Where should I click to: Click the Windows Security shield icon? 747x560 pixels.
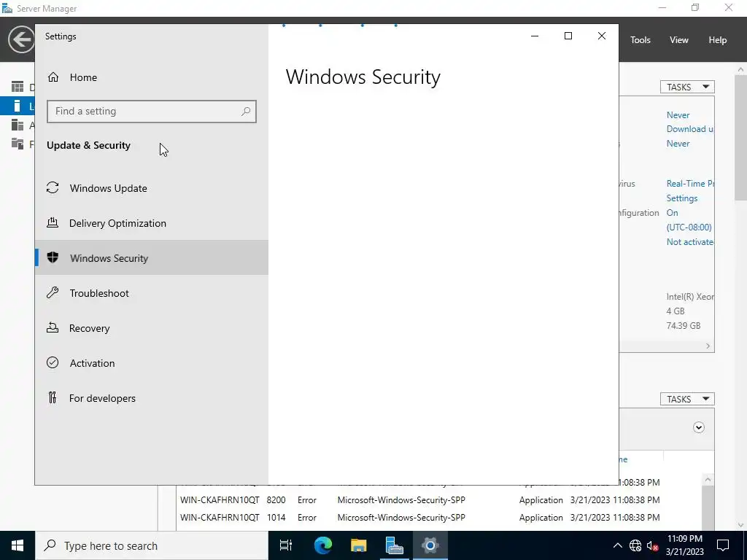pos(53,257)
